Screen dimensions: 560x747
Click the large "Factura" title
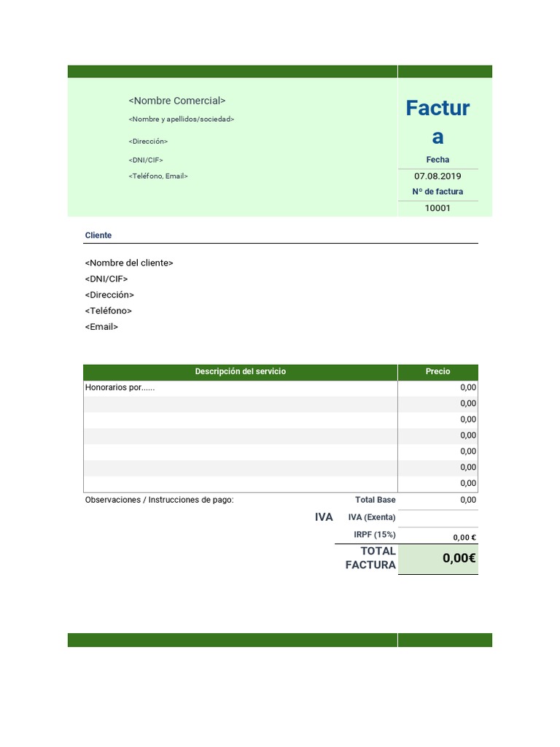[x=437, y=122]
